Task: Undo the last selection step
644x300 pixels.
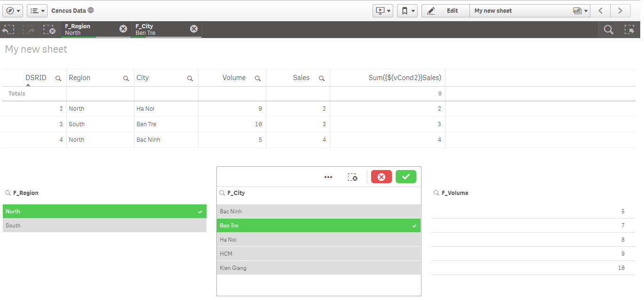Action: point(8,29)
